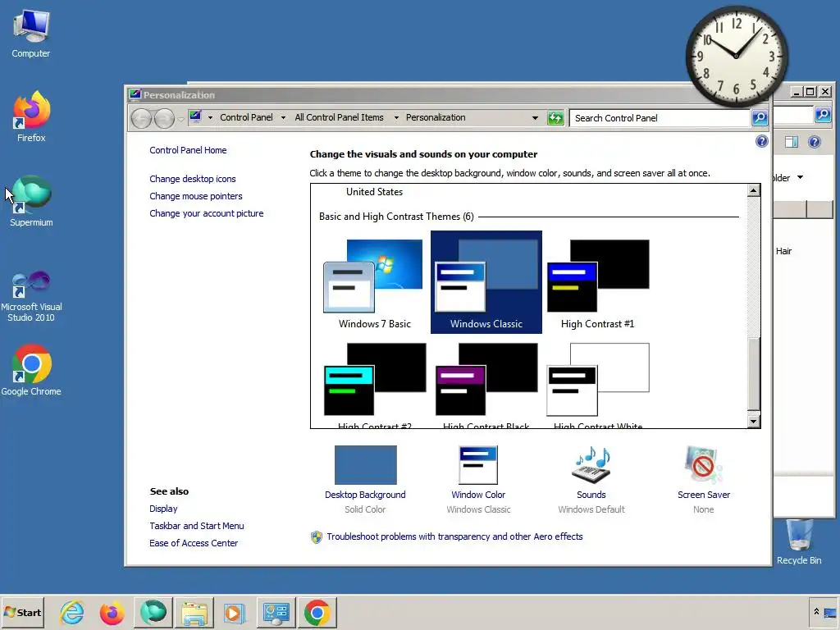
Task: Open Personalization help icon
Action: pos(762,141)
